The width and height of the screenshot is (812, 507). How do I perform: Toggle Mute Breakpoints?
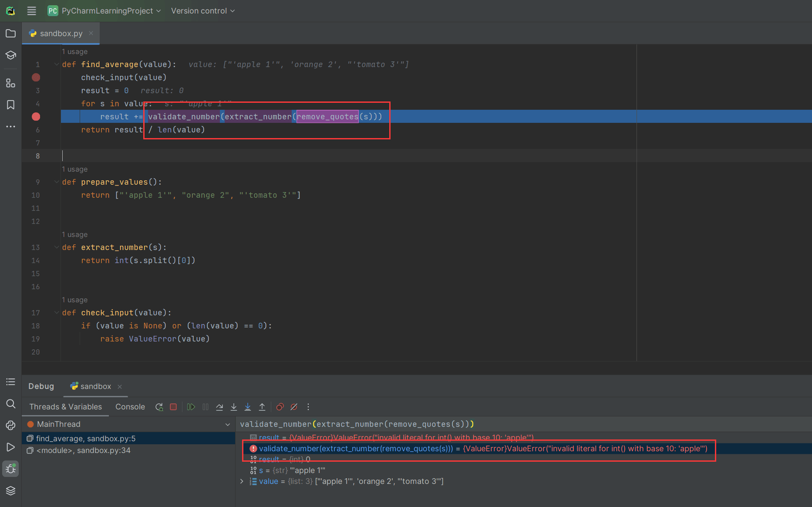click(294, 407)
